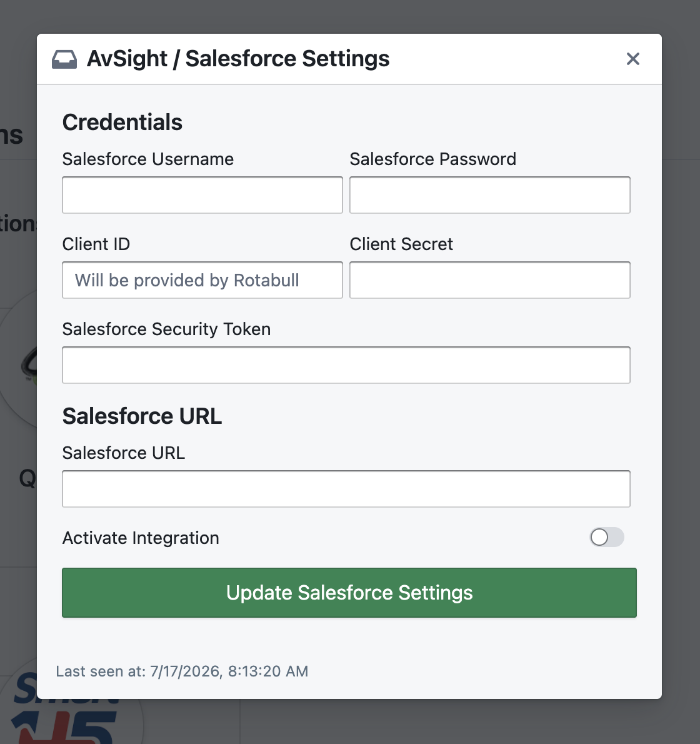
Task: Click the Last seen at timestamp text
Action: coord(182,671)
